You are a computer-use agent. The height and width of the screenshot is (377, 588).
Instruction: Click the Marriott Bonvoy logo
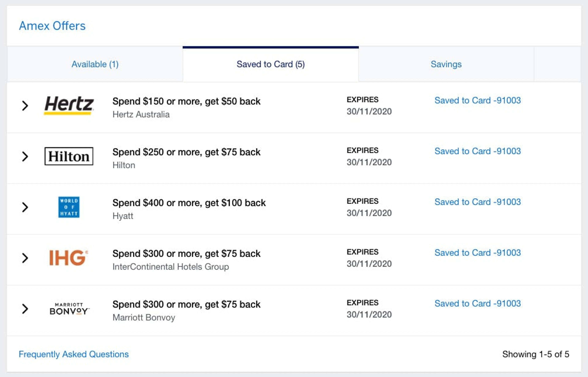click(69, 309)
